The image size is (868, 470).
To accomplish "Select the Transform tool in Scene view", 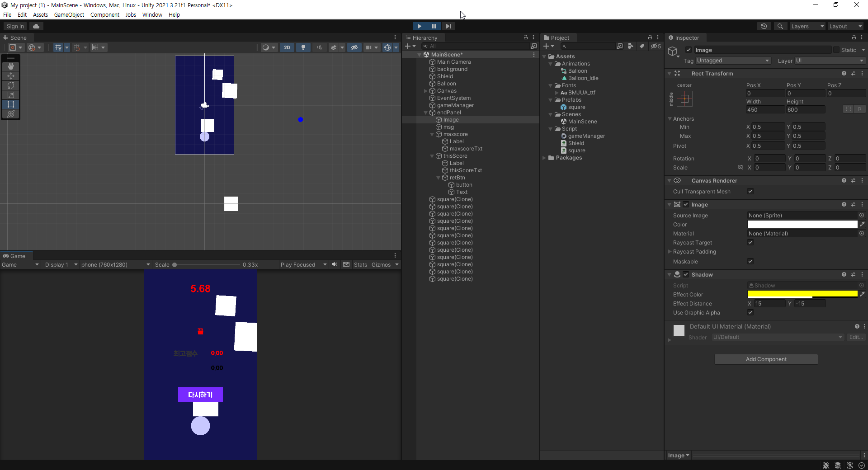I will [11, 114].
